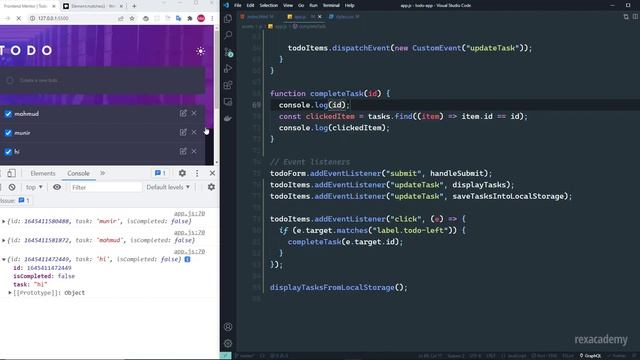This screenshot has height=360, width=640.
Task: Open the VS Code Explorer view
Action: coord(228,18)
